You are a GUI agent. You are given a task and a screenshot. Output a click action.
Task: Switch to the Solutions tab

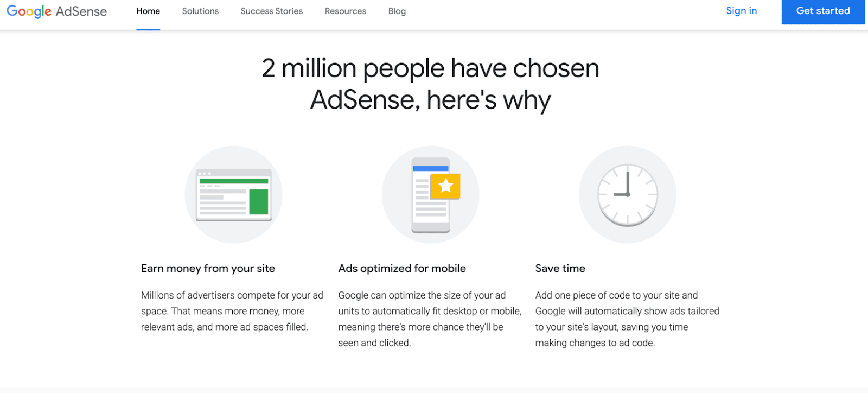click(200, 11)
